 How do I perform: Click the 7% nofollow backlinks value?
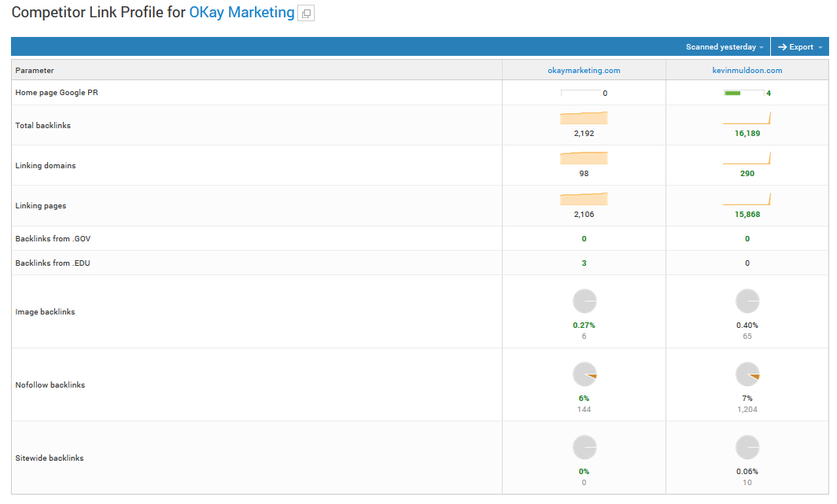tap(747, 399)
